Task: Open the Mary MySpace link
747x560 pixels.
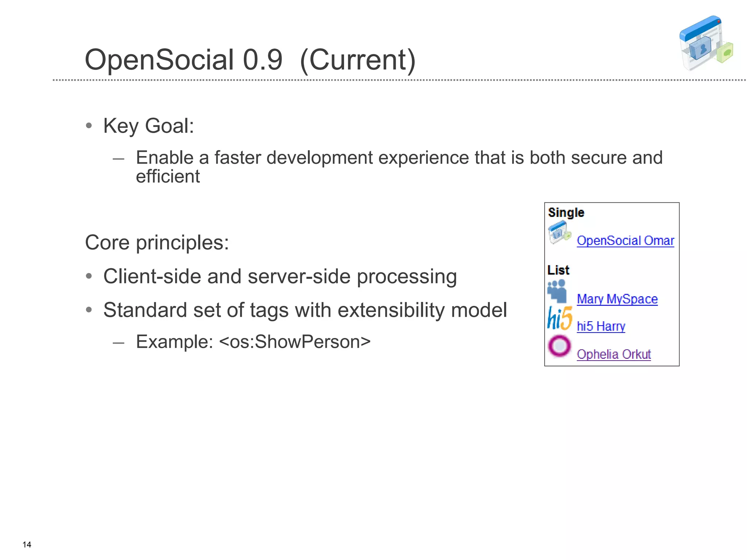Action: 617,299
